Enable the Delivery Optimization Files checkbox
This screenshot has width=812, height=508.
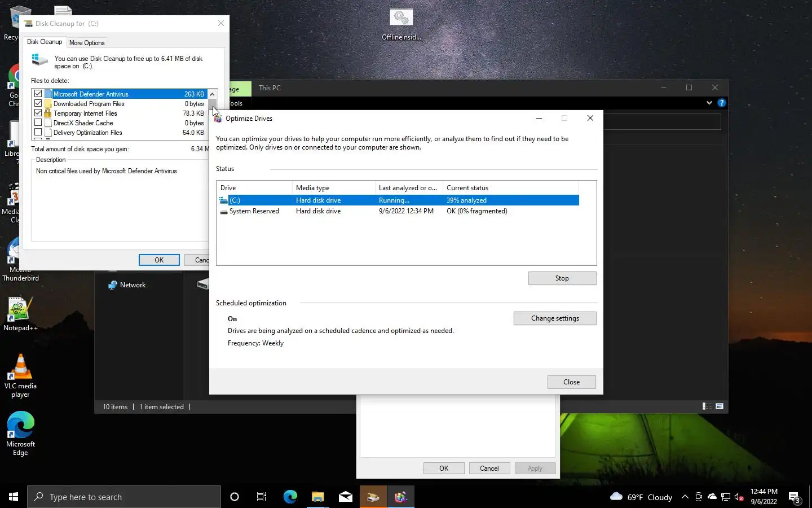point(38,132)
